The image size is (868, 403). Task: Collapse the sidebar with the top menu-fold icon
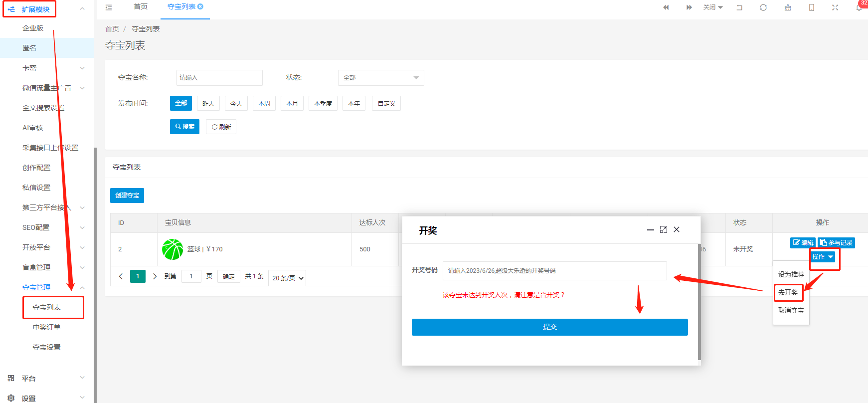109,7
